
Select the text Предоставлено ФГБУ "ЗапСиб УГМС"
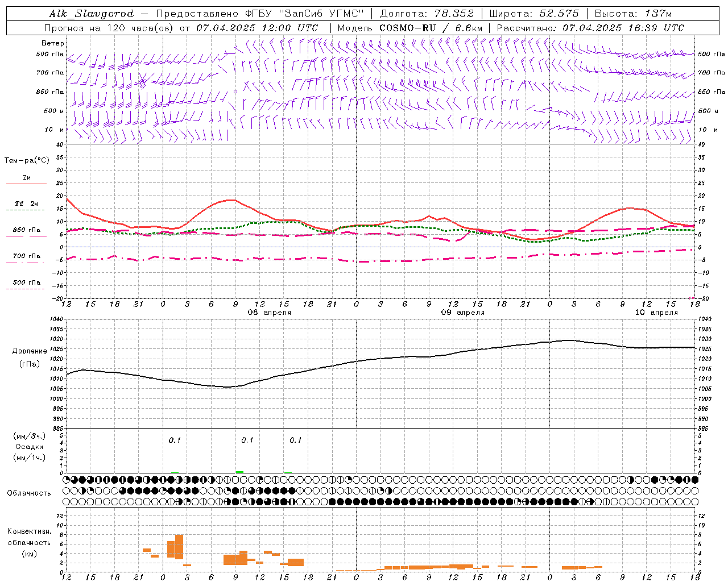pyautogui.click(x=259, y=14)
